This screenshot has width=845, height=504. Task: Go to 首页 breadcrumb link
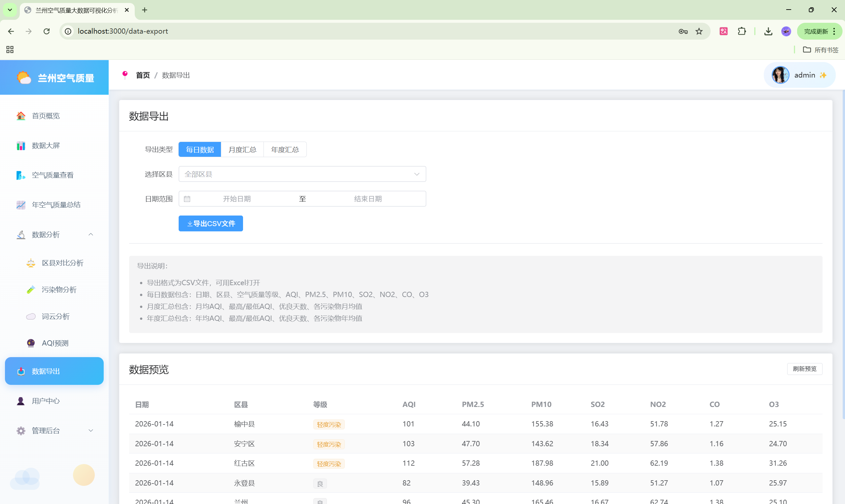tap(143, 75)
